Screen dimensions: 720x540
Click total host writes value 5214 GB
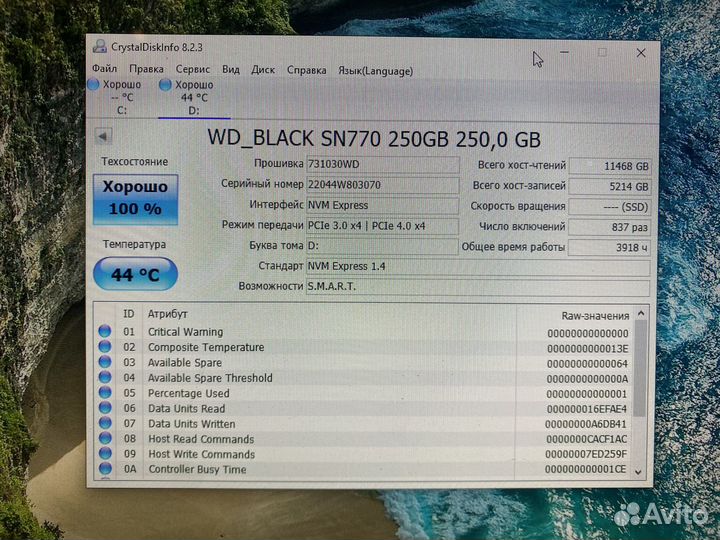pyautogui.click(x=610, y=187)
